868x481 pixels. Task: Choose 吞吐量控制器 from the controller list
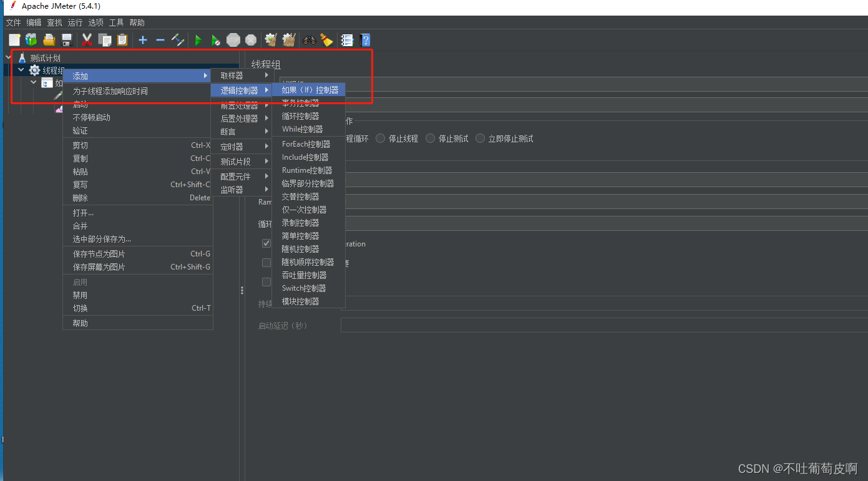pyautogui.click(x=309, y=275)
